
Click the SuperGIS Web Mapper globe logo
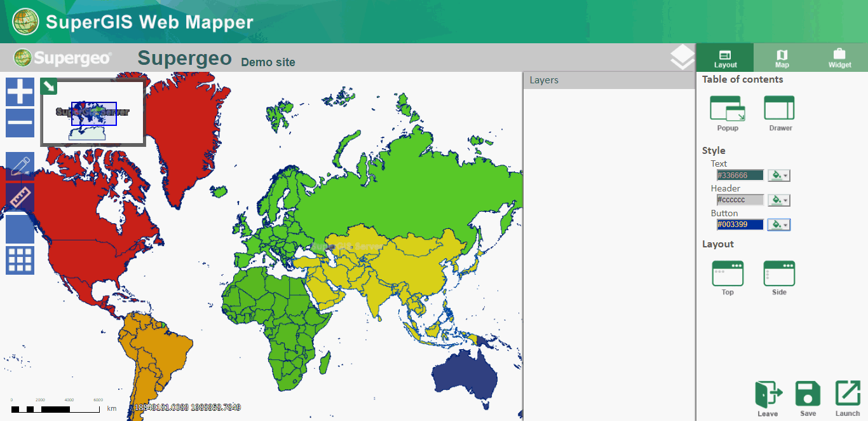click(x=25, y=22)
